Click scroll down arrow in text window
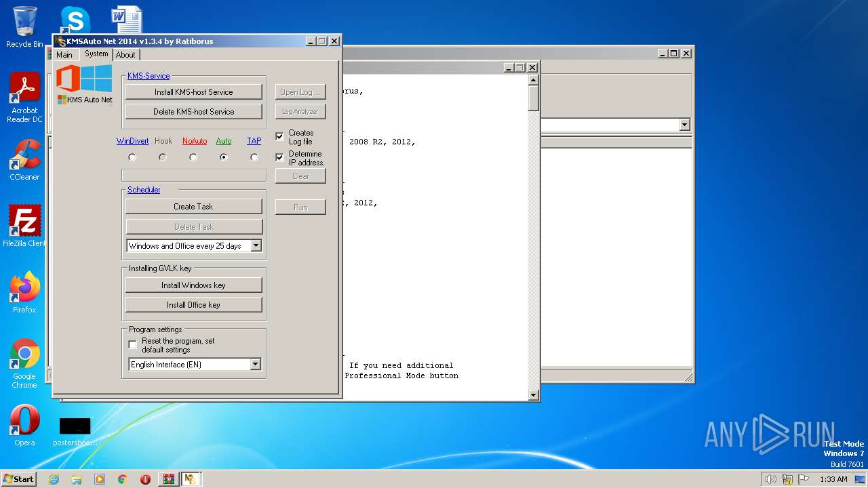The image size is (868, 488). point(533,395)
